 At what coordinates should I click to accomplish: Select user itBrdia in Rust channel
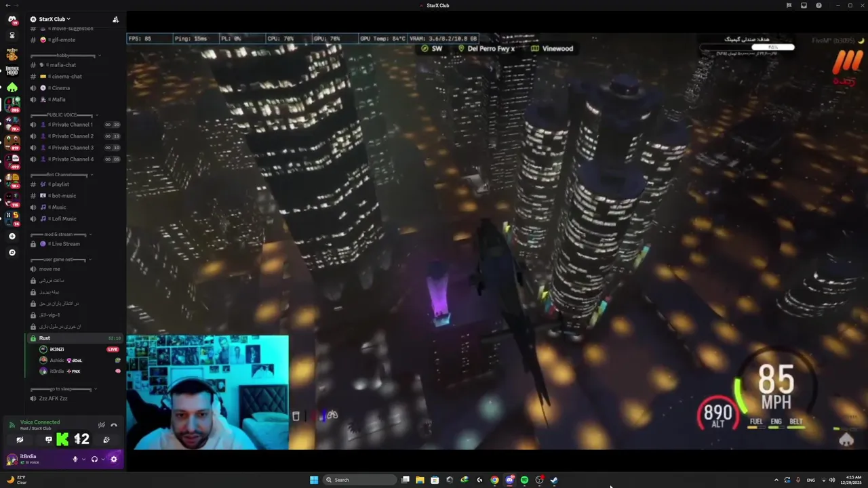pos(80,371)
